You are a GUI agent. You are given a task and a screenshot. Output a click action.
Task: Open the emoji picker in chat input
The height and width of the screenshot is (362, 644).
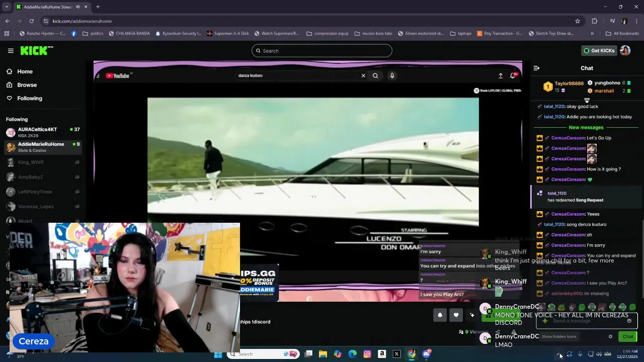point(629,321)
